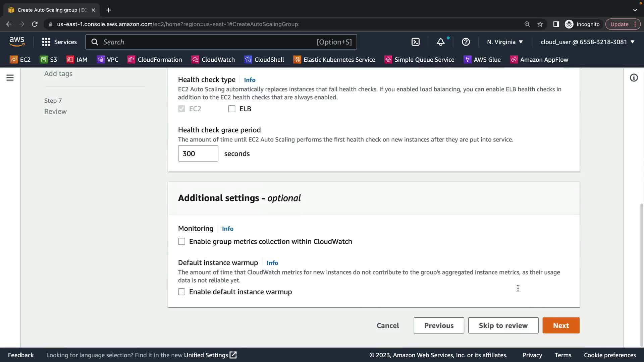Check Enable default instance warmup
Screen dimensions: 644x362
click(181, 292)
